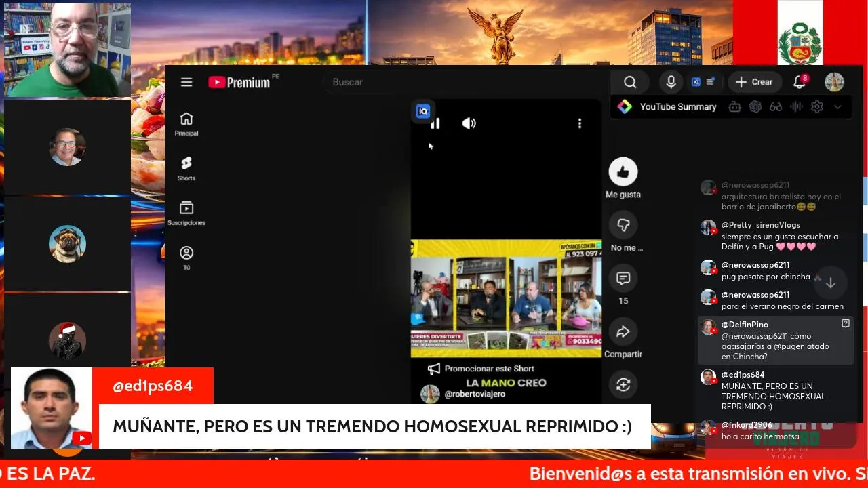Activate voice search microphone
The image size is (868, 488).
coord(671,82)
